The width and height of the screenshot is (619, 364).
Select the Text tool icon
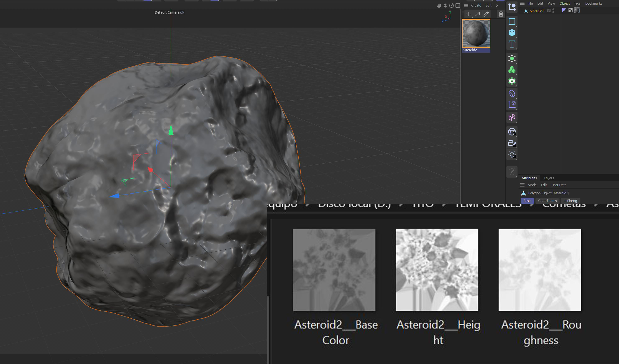pyautogui.click(x=512, y=44)
